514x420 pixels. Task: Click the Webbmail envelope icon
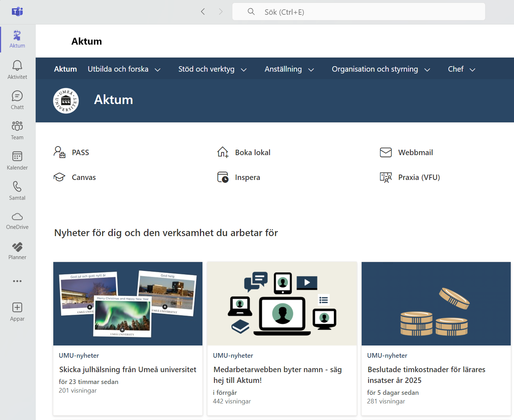click(x=386, y=152)
